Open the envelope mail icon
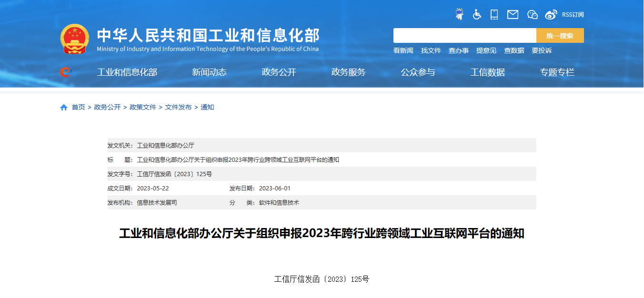The width and height of the screenshot is (644, 298). [513, 14]
